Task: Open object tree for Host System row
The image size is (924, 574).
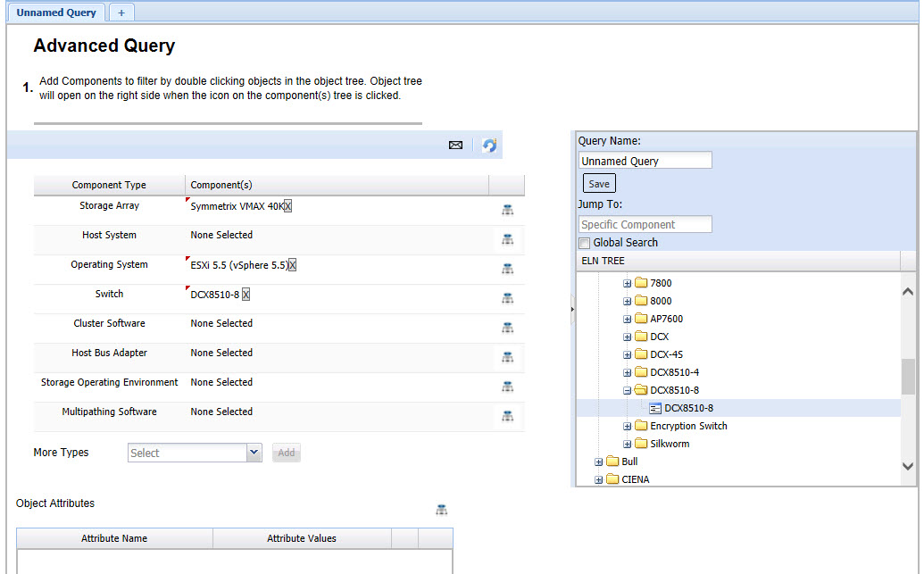Action: [x=507, y=239]
